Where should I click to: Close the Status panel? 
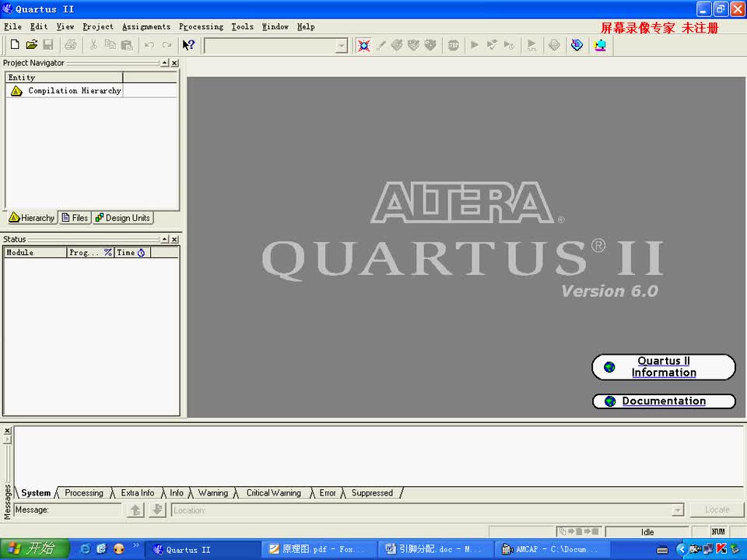coord(175,239)
